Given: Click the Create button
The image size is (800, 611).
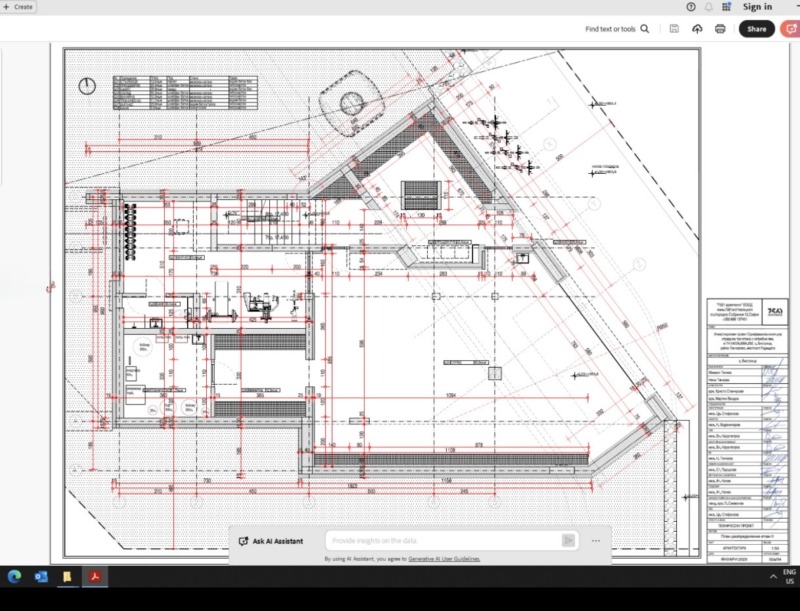Looking at the screenshot, I should tap(19, 7).
